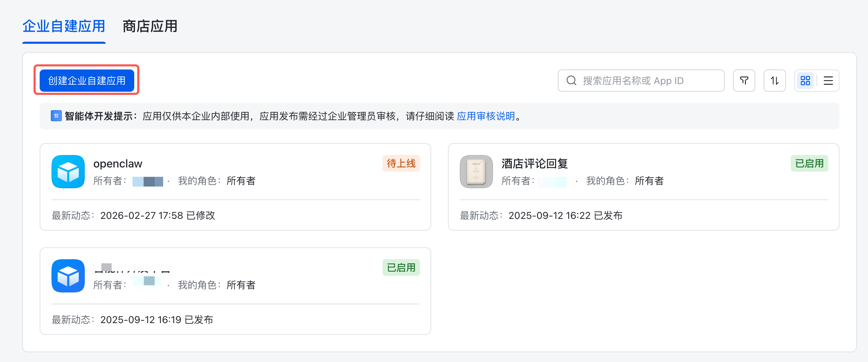Image resolution: width=868 pixels, height=362 pixels.
Task: Click the 智能体开发提示 blue badge icon
Action: click(56, 116)
